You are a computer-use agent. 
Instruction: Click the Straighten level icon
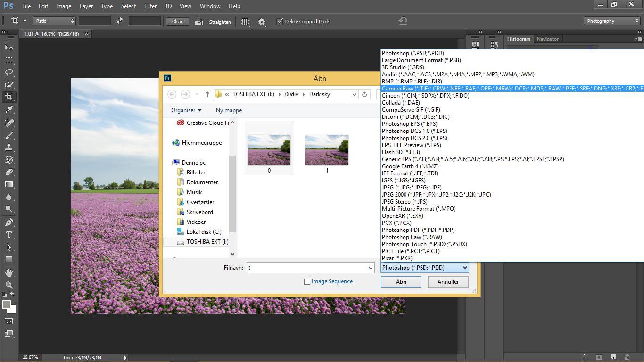[199, 21]
